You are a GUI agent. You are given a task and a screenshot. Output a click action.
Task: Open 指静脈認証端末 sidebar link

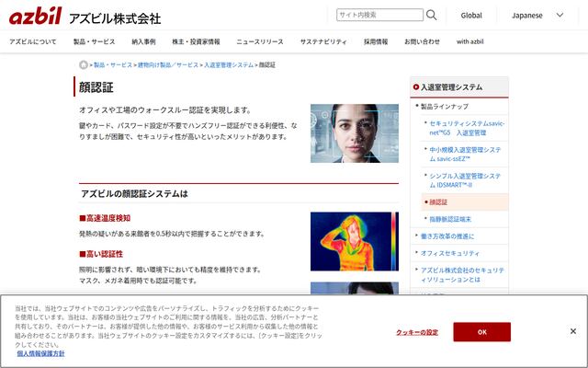(x=450, y=219)
